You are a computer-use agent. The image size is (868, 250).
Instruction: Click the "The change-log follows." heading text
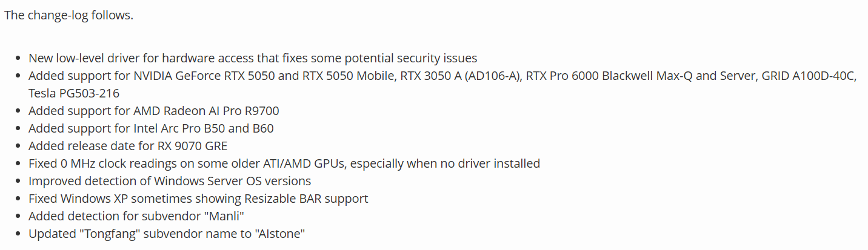click(68, 15)
